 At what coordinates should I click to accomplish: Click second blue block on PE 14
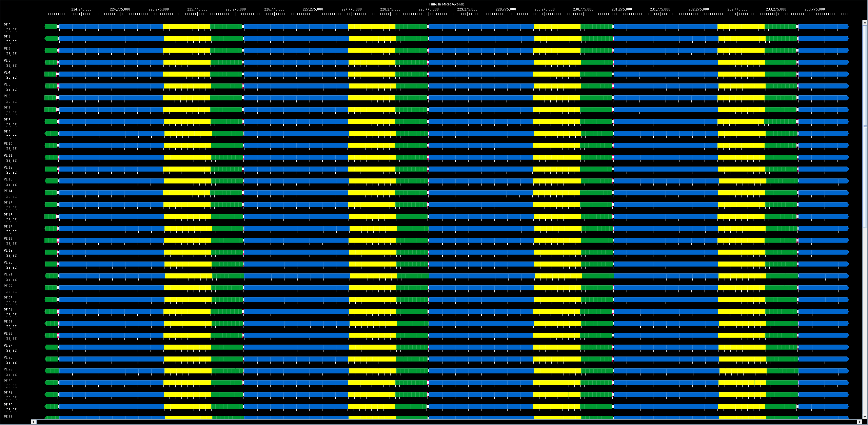[296, 193]
